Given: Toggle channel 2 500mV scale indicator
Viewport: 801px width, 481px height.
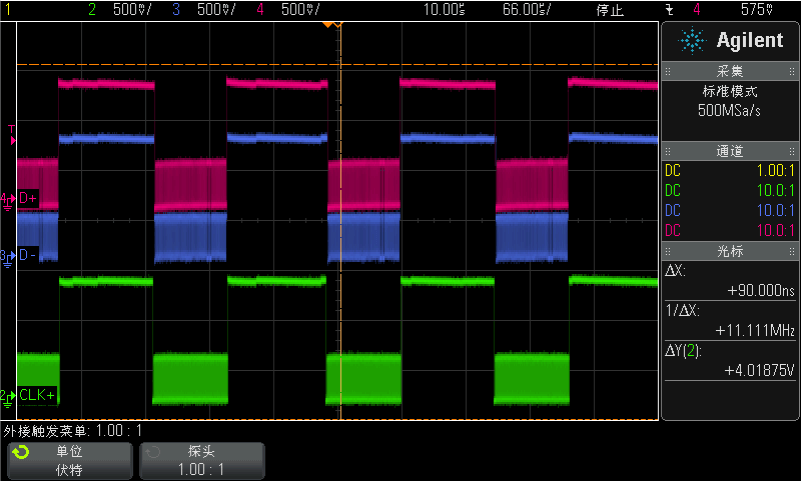Looking at the screenshot, I should tap(122, 10).
